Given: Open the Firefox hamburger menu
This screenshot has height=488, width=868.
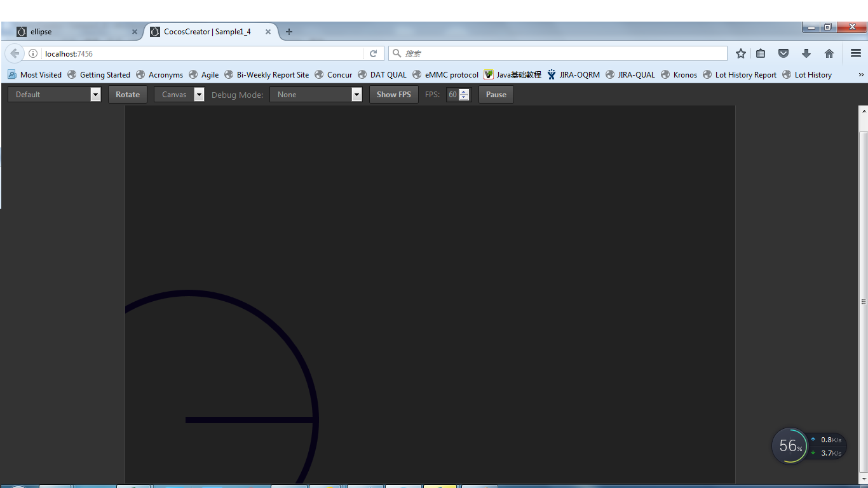Looking at the screenshot, I should point(856,54).
